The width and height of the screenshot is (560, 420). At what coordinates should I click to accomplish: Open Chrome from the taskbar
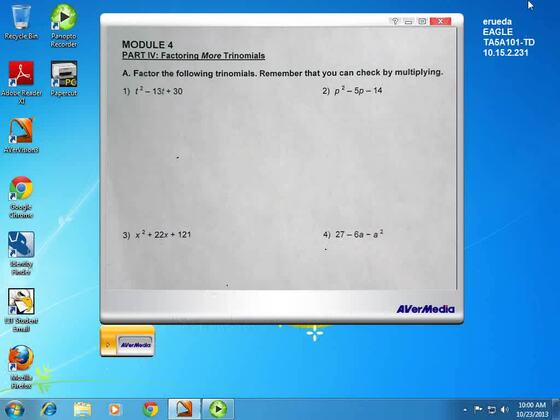tap(150, 409)
